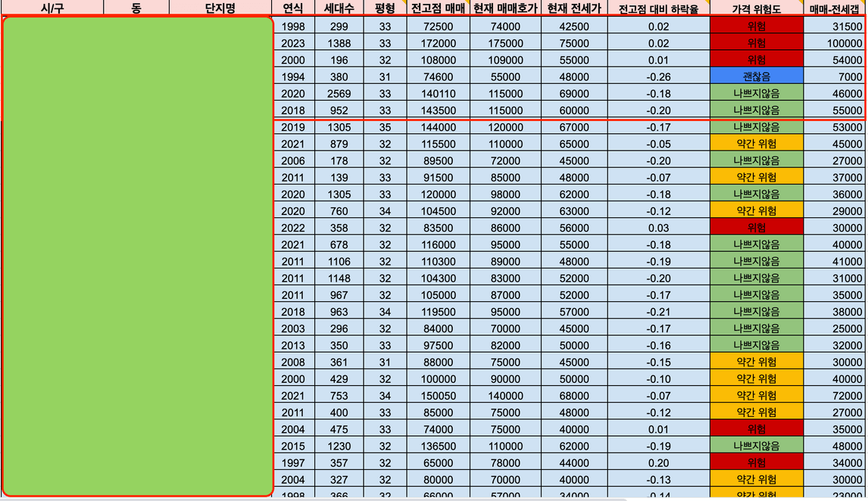Click the jeonse price cell 67000

(x=574, y=126)
